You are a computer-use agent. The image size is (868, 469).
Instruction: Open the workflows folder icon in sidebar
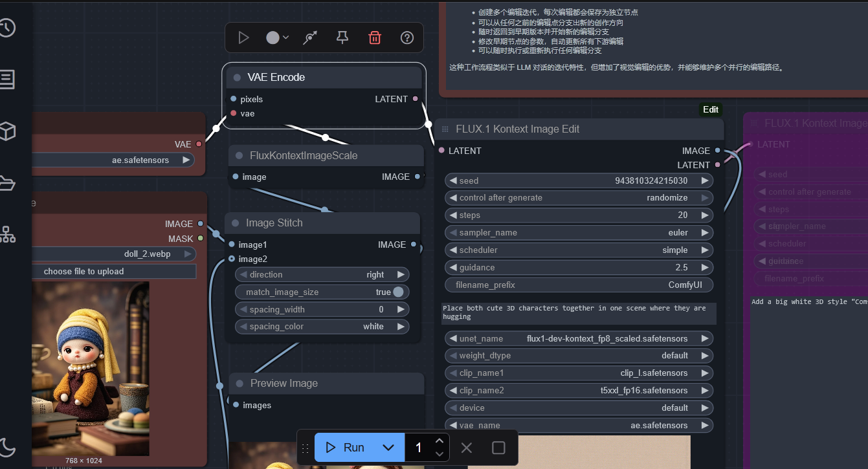tap(6, 183)
